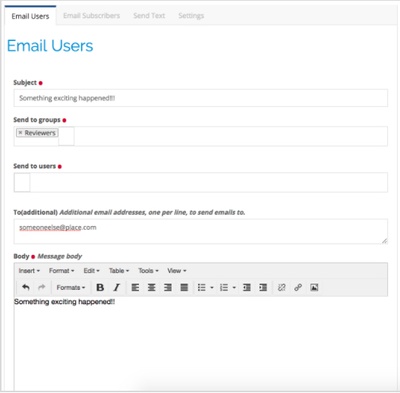
Task: Center-align the body text
Action: tap(151, 287)
